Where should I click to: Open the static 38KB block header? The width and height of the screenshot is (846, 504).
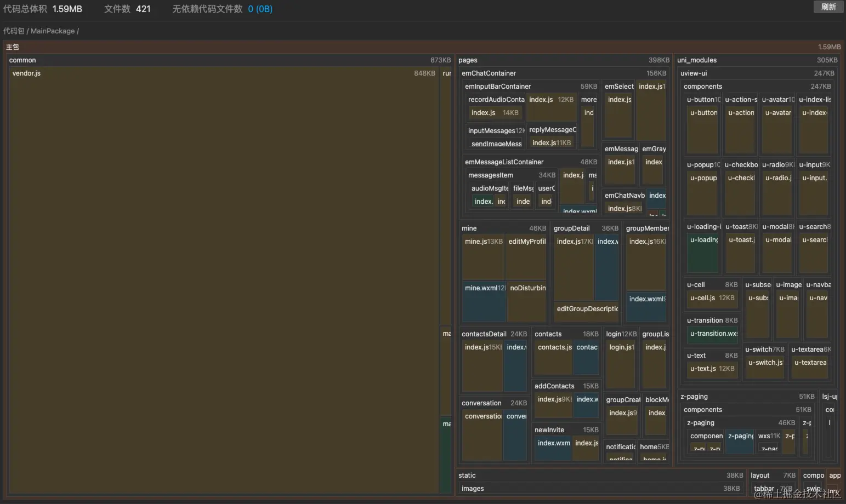tap(600, 476)
